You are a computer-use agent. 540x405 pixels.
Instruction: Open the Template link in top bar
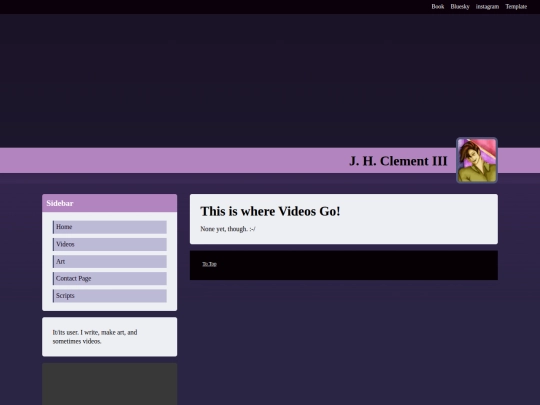click(x=516, y=7)
